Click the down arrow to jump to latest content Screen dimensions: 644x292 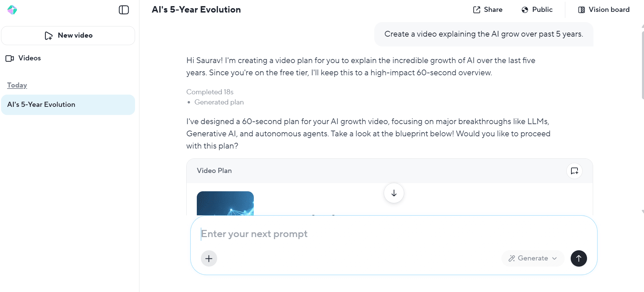click(x=394, y=193)
